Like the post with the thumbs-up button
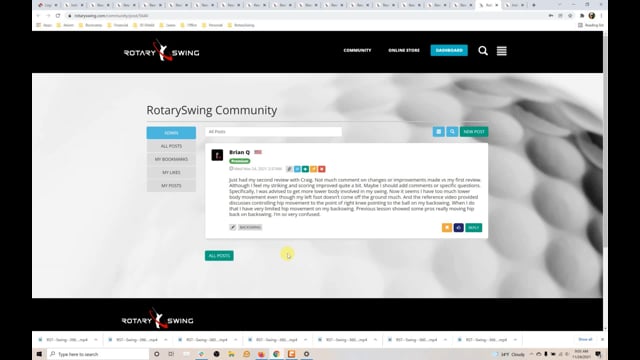The image size is (640, 360). tap(458, 227)
